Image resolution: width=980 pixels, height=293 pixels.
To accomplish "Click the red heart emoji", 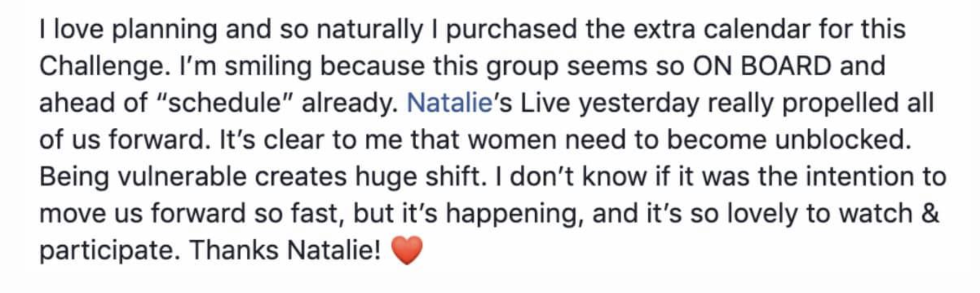I will (x=407, y=251).
